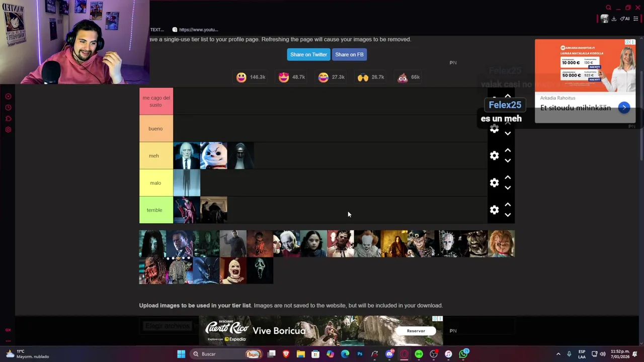Open settings gear for the terrible row

495,210
